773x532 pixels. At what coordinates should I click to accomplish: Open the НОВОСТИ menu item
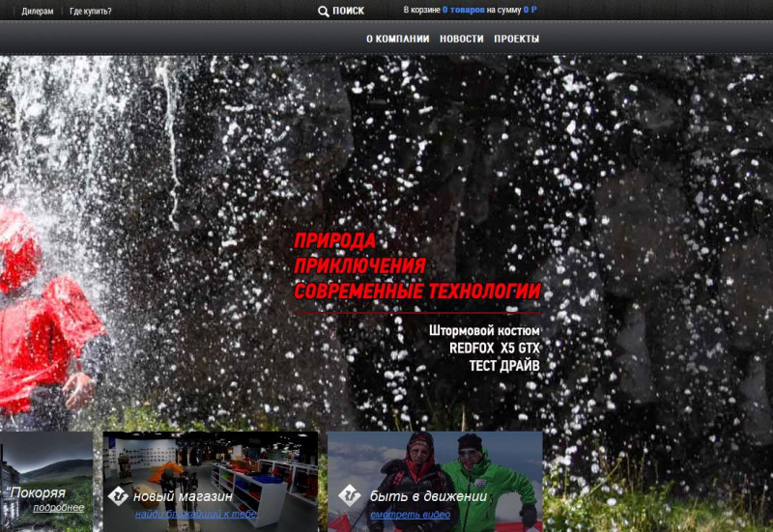462,39
